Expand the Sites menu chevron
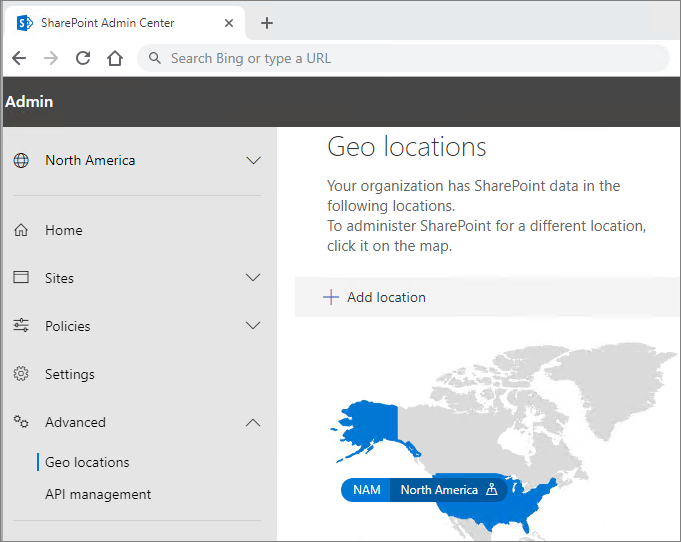The image size is (681, 542). (x=253, y=278)
